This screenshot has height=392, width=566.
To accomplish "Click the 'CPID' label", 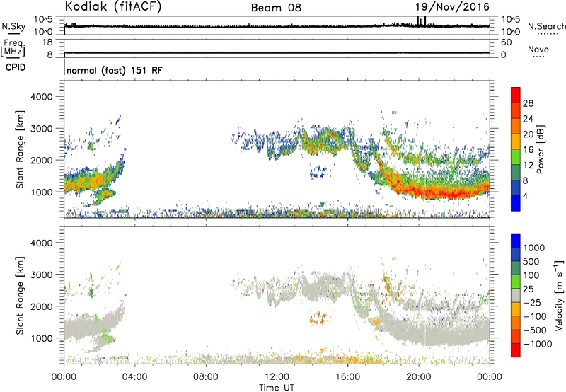I will click(16, 67).
